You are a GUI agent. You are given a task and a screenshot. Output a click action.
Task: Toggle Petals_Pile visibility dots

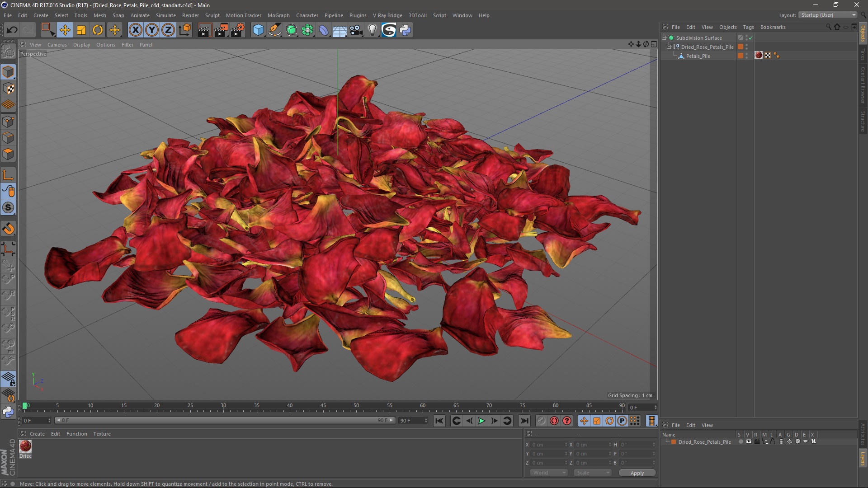(x=747, y=56)
